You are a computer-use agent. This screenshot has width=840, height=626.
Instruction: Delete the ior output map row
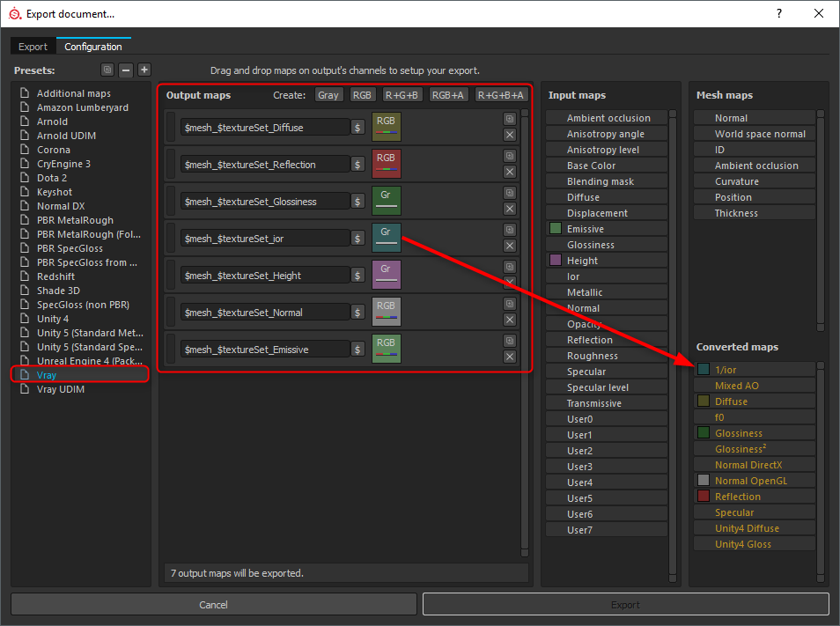(x=510, y=246)
